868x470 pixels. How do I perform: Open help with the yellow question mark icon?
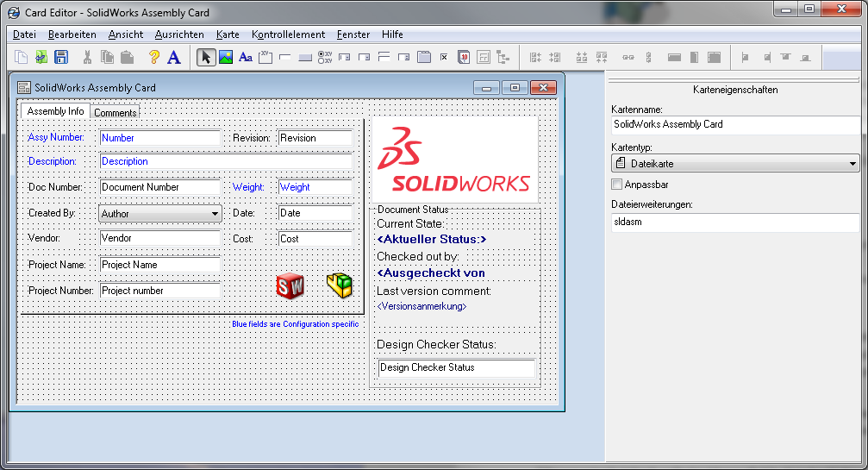point(154,57)
